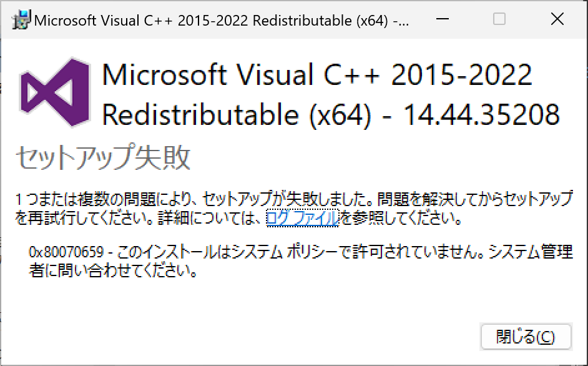Image resolution: width=588 pixels, height=366 pixels.
Task: Click the セットアップ失敗 heading
Action: (x=103, y=157)
